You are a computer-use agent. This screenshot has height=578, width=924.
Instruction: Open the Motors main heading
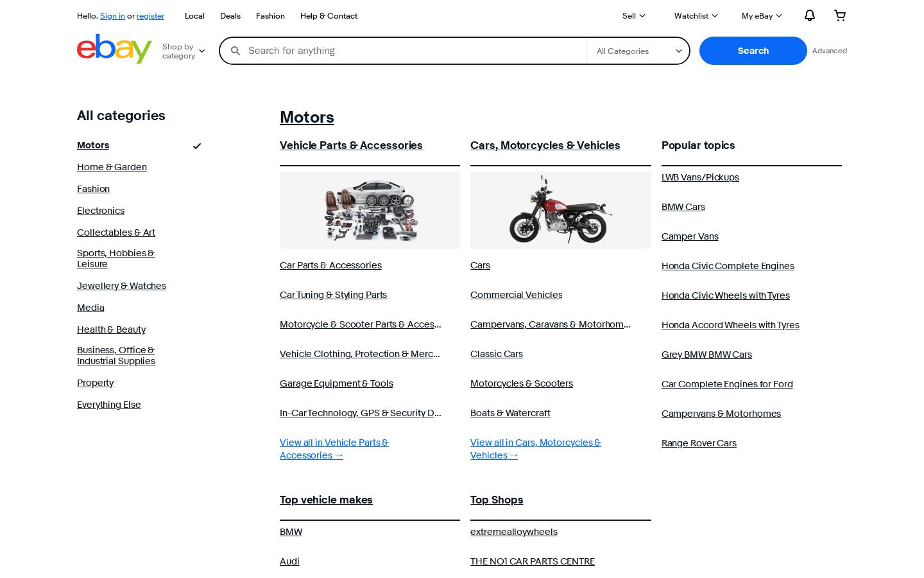(x=307, y=118)
